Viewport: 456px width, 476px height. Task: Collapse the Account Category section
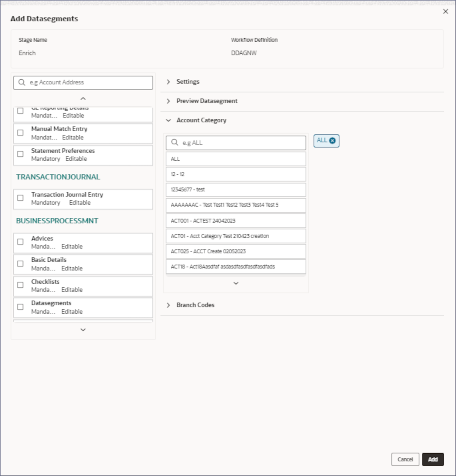click(x=168, y=120)
